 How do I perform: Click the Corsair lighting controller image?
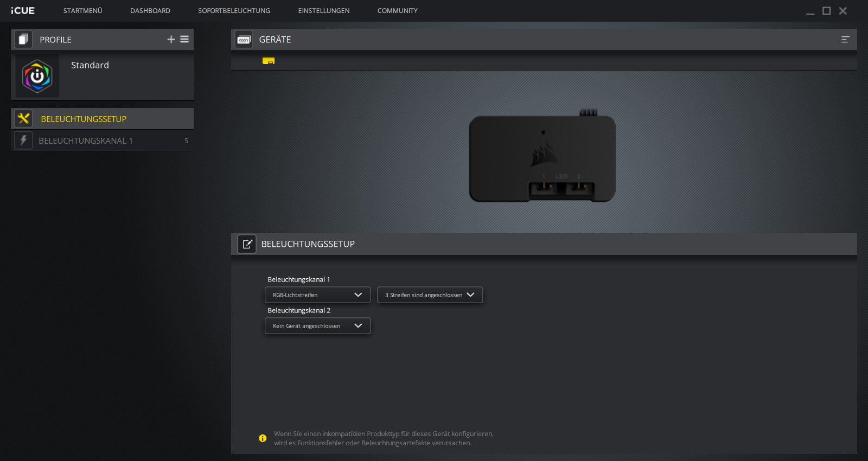pos(542,156)
